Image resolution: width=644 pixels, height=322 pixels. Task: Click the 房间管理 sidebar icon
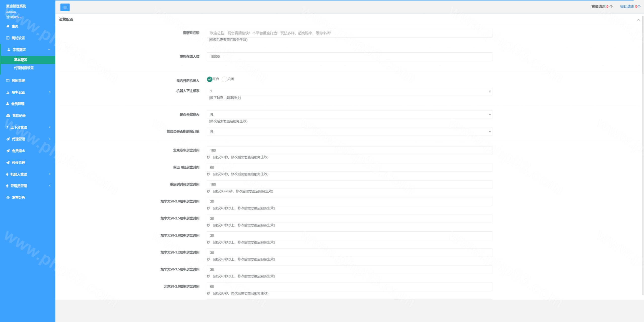(8, 81)
